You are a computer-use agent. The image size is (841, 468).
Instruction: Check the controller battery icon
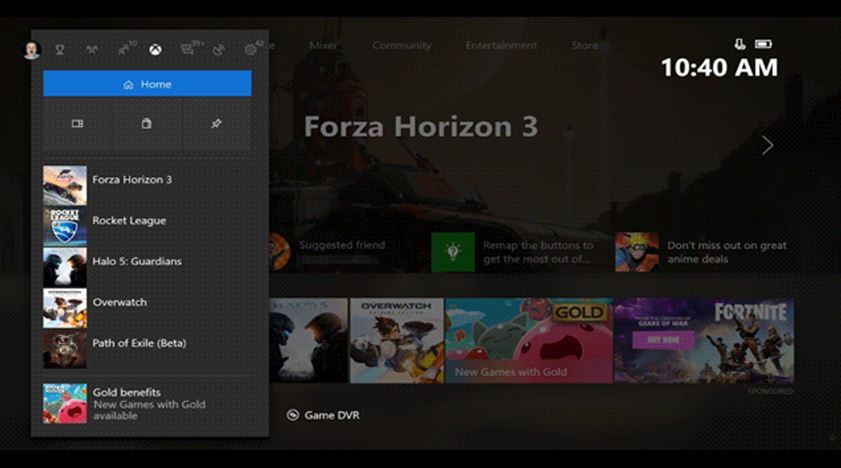pos(763,44)
